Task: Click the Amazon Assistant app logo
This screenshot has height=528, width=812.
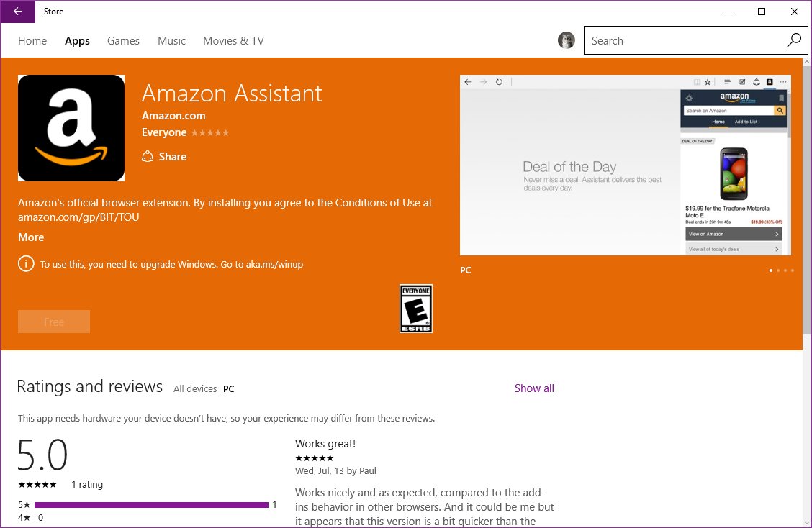Action: [71, 128]
